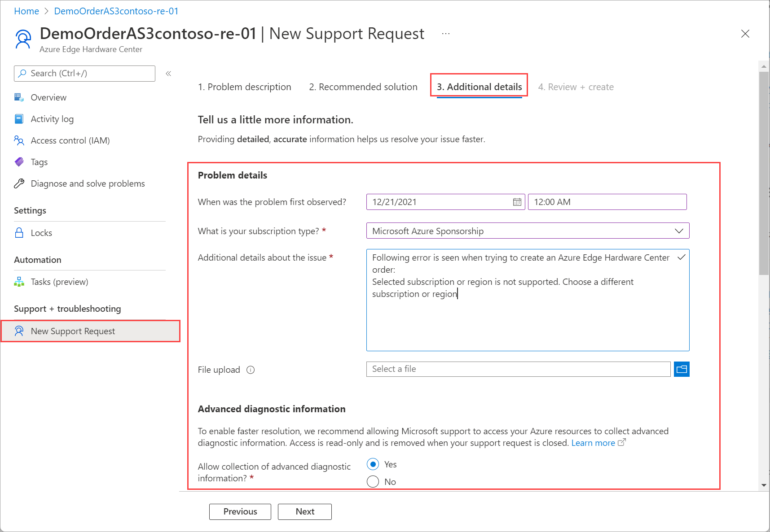Click the Advanced diagnostic information heading
This screenshot has height=532, width=770.
272,409
